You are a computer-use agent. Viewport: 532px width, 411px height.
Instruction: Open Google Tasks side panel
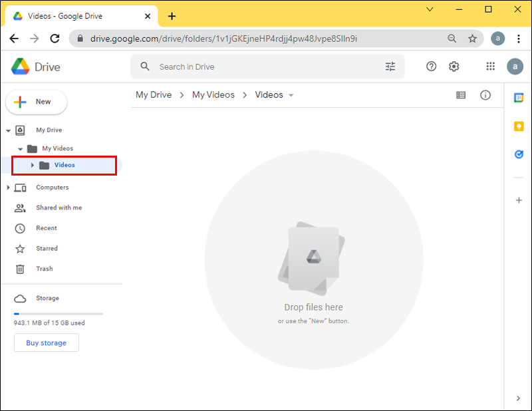point(519,154)
